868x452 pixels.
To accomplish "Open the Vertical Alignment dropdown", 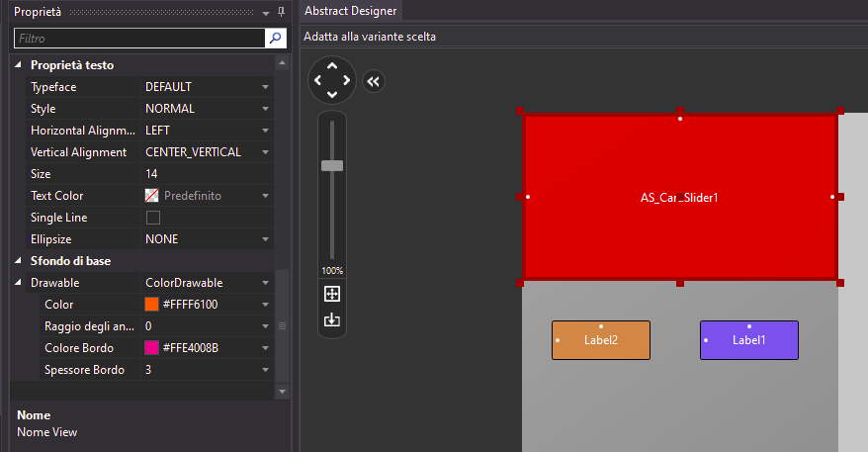I will 265,152.
